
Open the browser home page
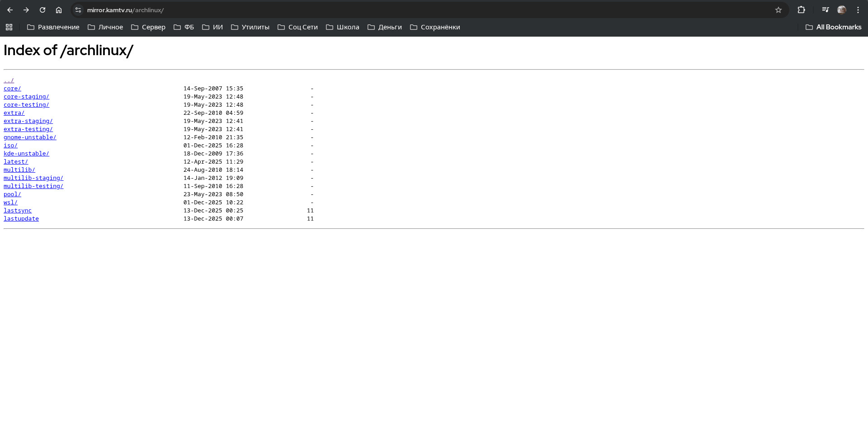(59, 10)
